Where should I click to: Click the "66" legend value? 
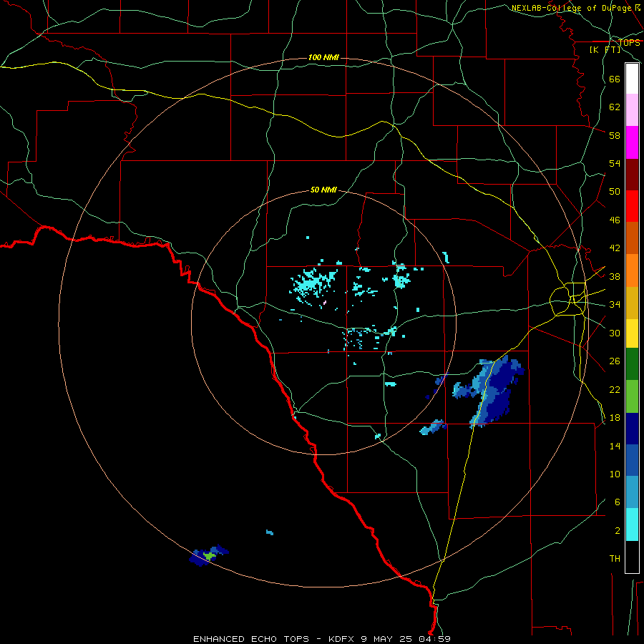615,79
